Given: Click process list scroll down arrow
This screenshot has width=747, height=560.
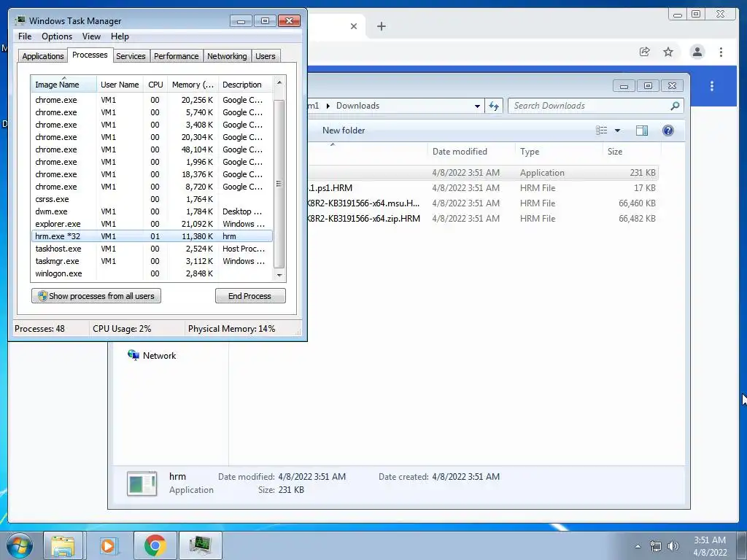Looking at the screenshot, I should pos(279,275).
